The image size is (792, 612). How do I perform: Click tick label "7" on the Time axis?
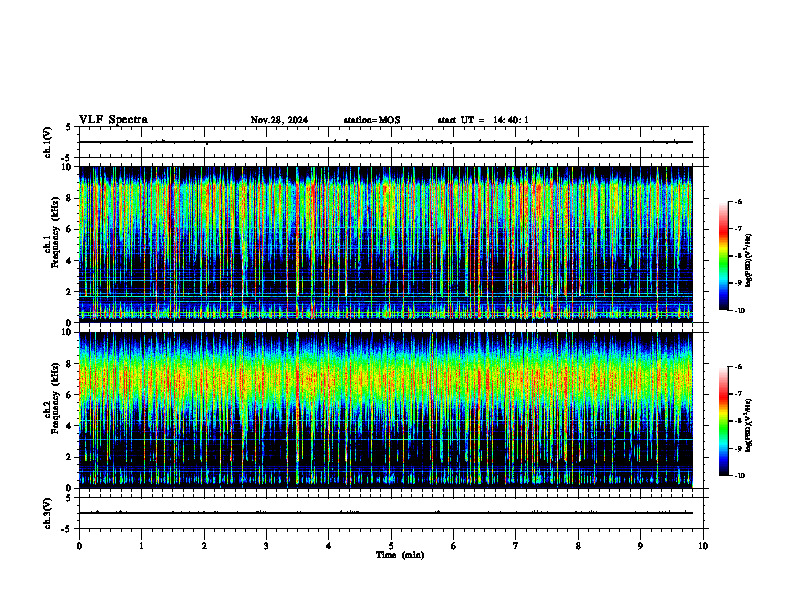pos(516,546)
